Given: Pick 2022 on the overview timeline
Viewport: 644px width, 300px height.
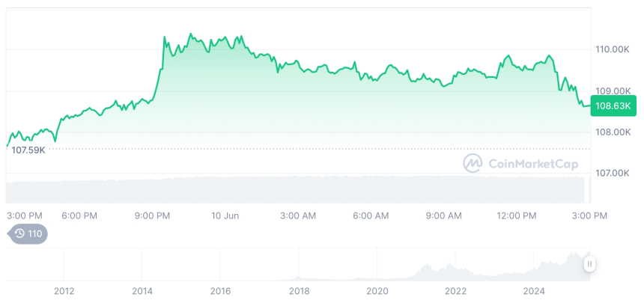Looking at the screenshot, I should coord(455,291).
